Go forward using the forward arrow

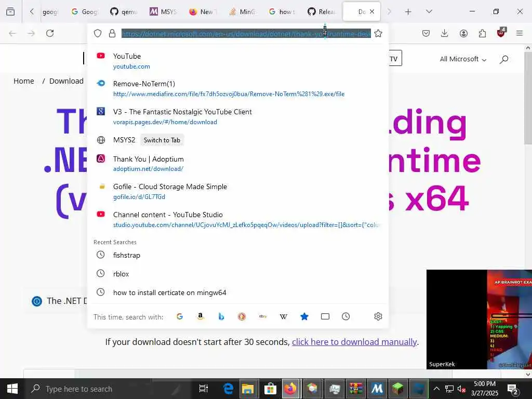(31, 33)
